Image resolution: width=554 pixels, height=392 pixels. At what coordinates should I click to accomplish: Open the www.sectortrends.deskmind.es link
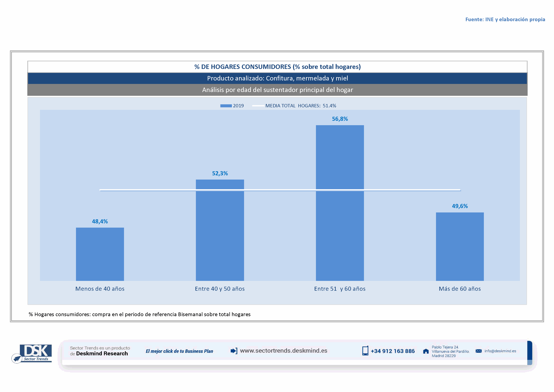pyautogui.click(x=284, y=351)
